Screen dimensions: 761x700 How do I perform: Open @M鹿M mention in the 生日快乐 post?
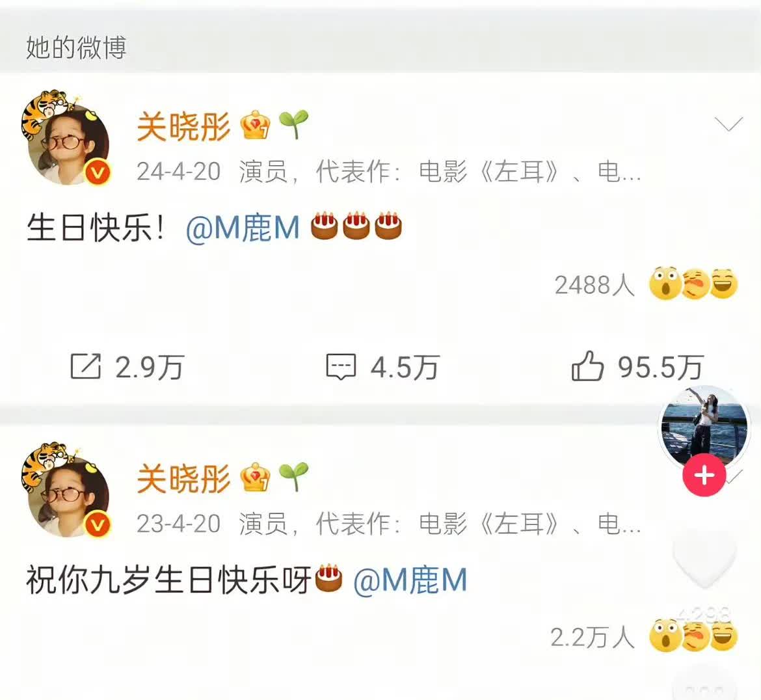click(x=243, y=228)
